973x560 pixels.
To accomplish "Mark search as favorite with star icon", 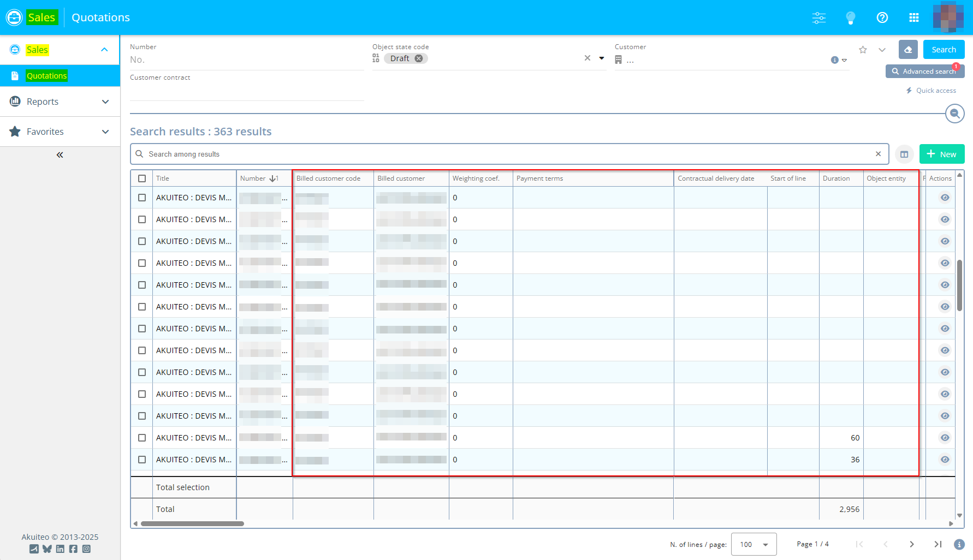I will click(863, 50).
